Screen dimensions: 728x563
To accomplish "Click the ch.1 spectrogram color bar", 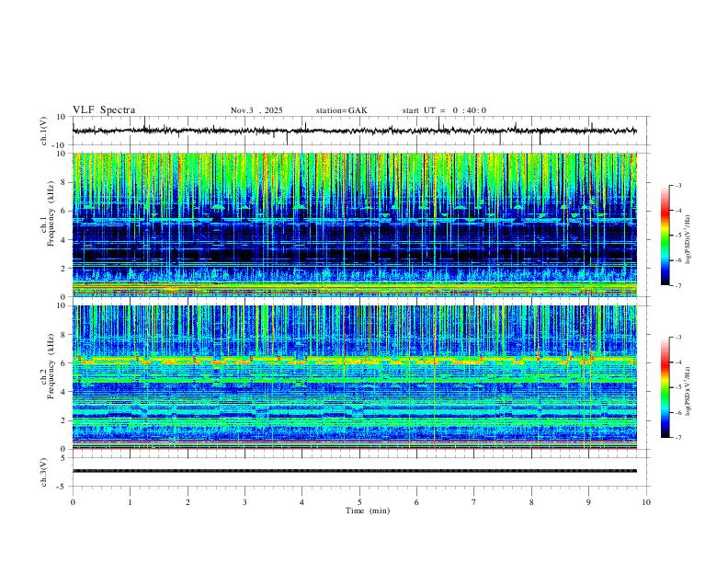I will pos(665,236).
